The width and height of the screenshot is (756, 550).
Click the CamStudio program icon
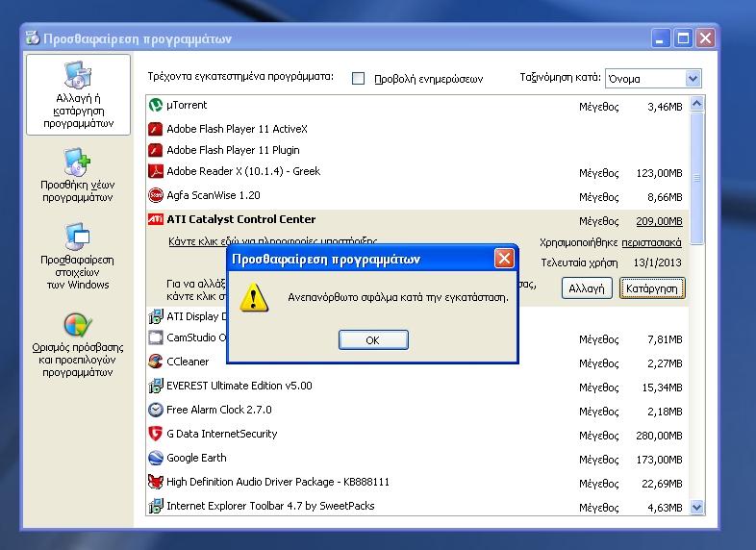pos(155,337)
